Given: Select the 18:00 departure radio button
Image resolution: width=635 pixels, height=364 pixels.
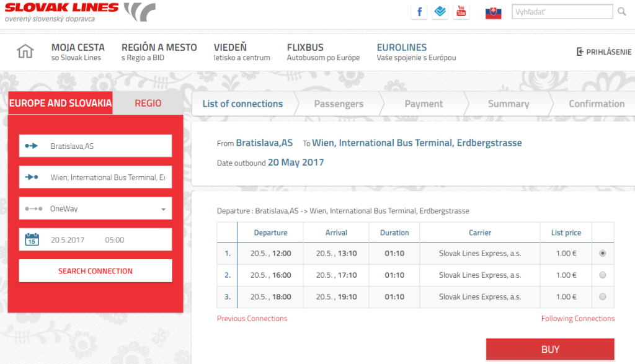Looking at the screenshot, I should (x=603, y=296).
